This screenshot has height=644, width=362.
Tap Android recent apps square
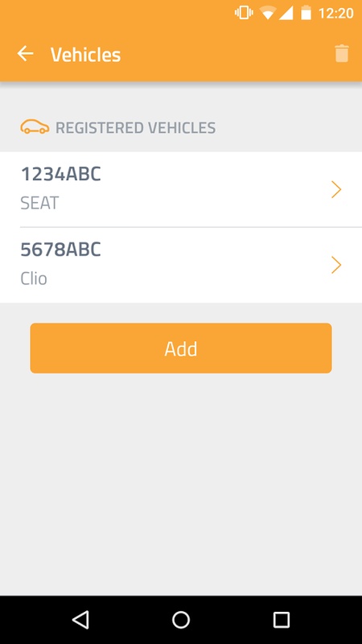coord(282,619)
